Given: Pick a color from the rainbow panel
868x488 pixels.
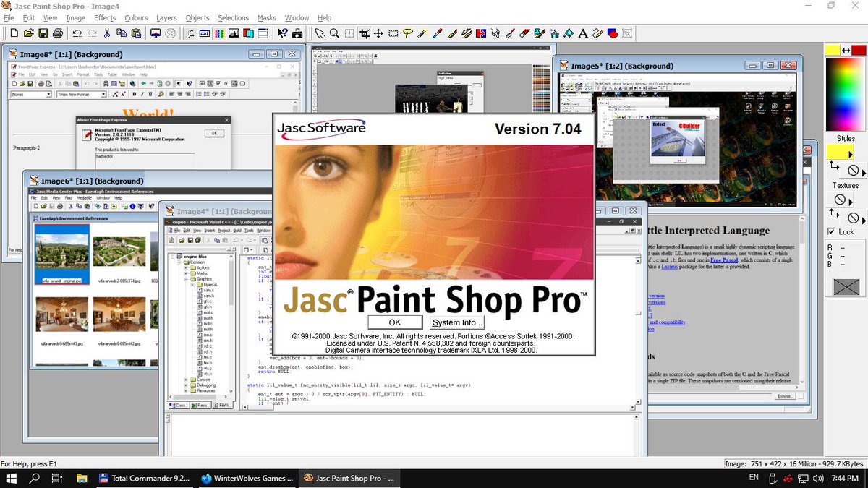Looking at the screenshot, I should click(x=845, y=94).
